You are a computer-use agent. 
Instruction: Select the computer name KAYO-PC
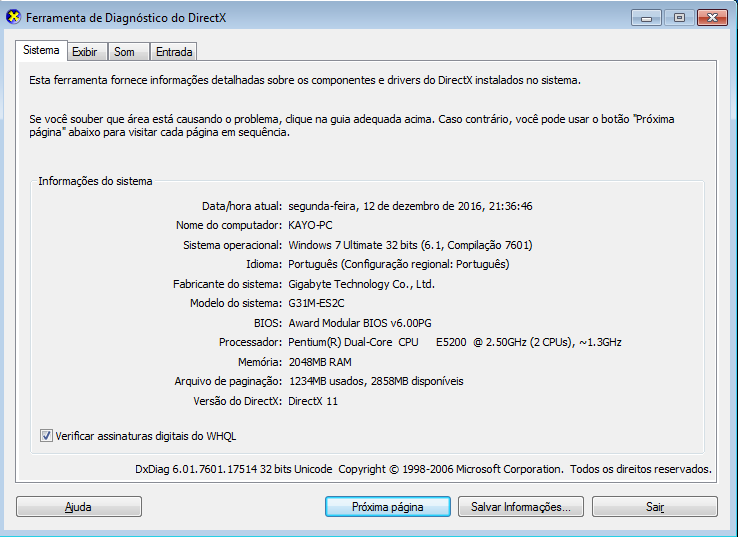click(x=310, y=225)
